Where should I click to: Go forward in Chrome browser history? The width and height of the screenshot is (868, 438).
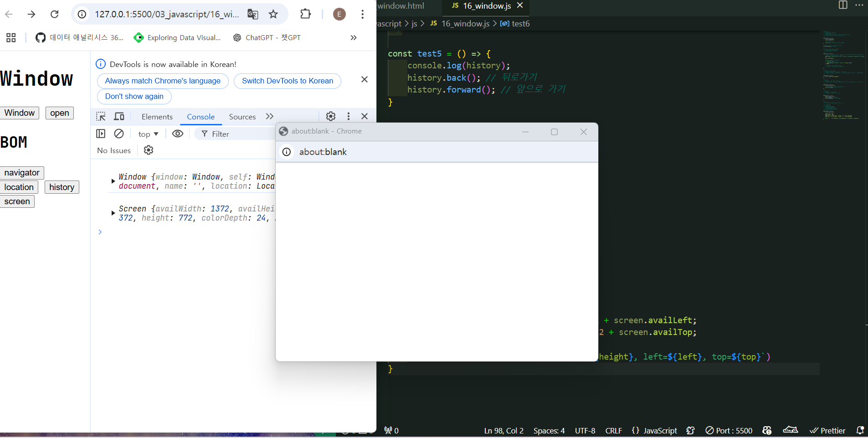tap(31, 14)
